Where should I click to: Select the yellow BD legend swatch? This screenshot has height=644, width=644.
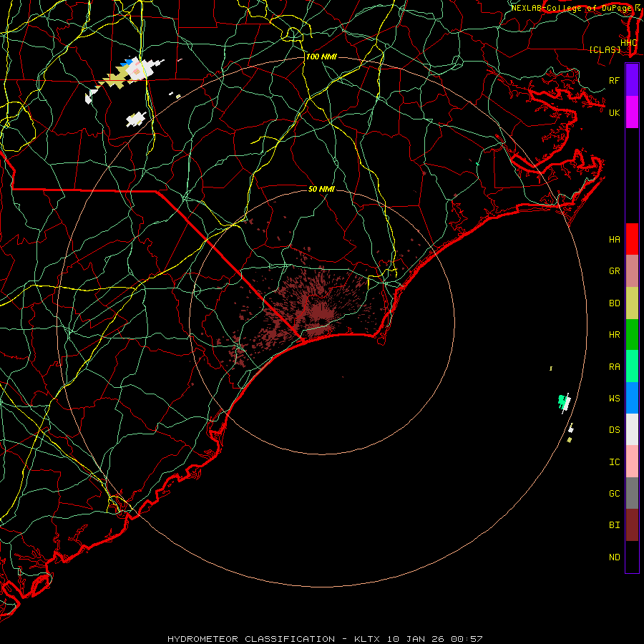pos(632,303)
